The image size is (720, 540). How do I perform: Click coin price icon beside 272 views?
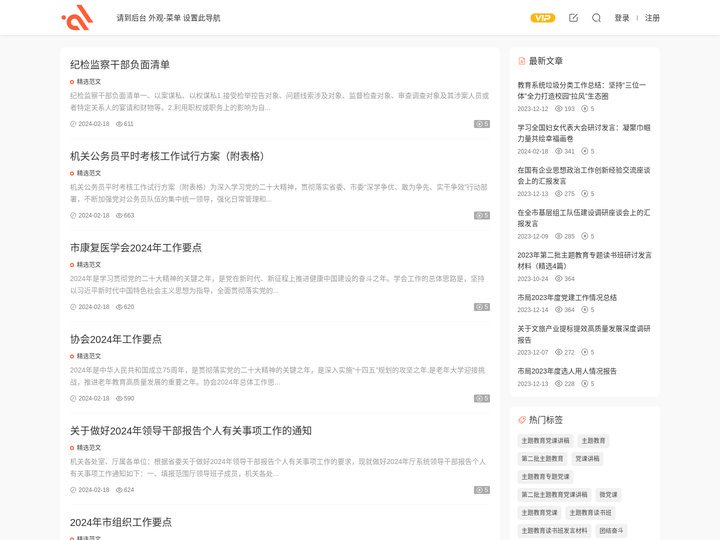tap(585, 352)
